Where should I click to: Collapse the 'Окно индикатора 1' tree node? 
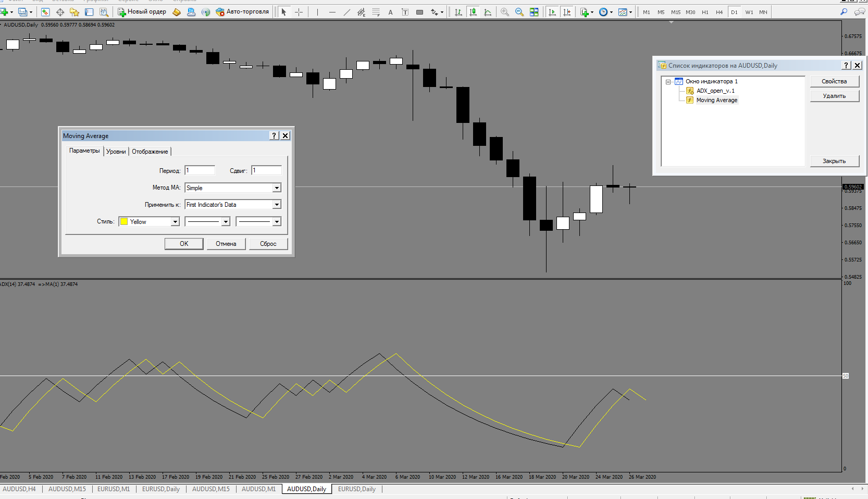pyautogui.click(x=668, y=82)
